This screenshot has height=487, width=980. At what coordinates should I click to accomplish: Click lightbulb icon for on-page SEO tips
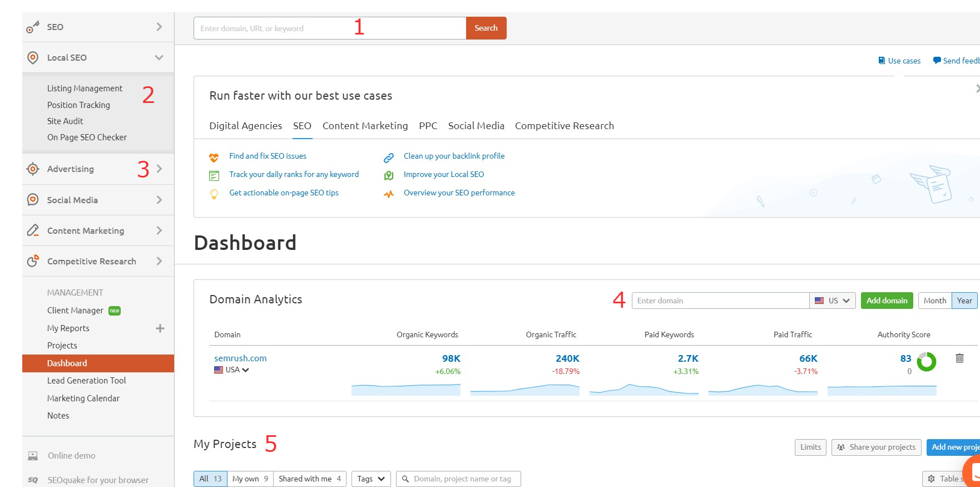point(214,194)
